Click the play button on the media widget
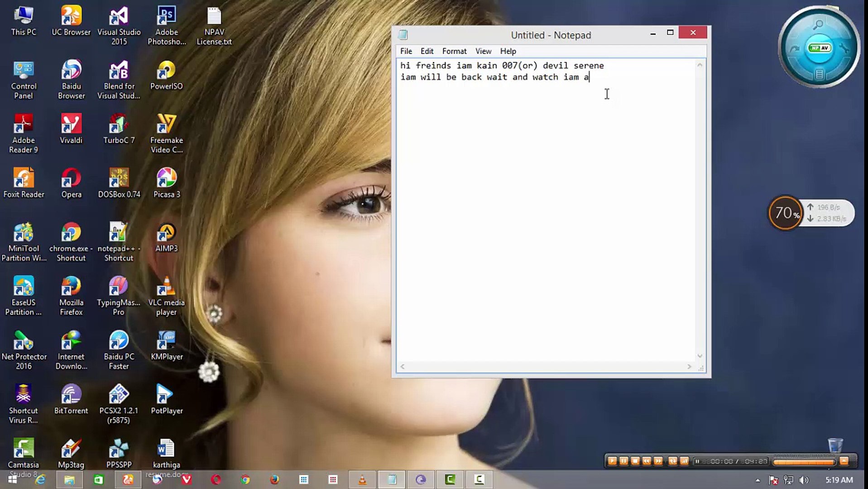This screenshot has width=868, height=489. pyautogui.click(x=612, y=461)
